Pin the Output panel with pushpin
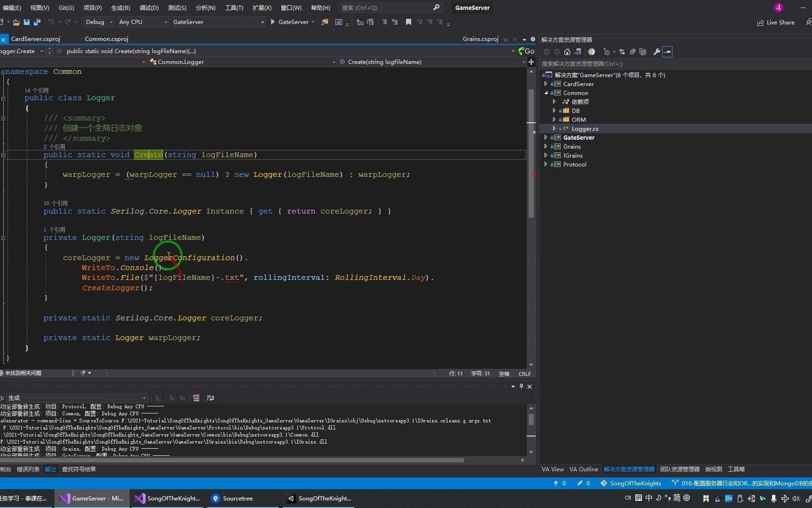The height and width of the screenshot is (508, 812). (521, 386)
